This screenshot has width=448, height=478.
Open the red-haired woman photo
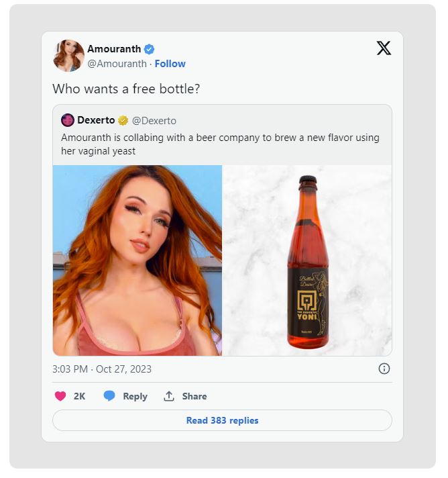[137, 260]
